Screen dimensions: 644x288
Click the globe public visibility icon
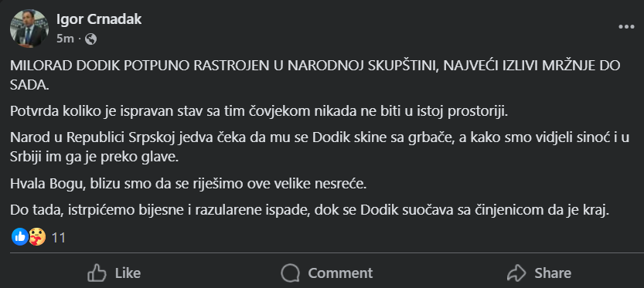tap(90, 39)
